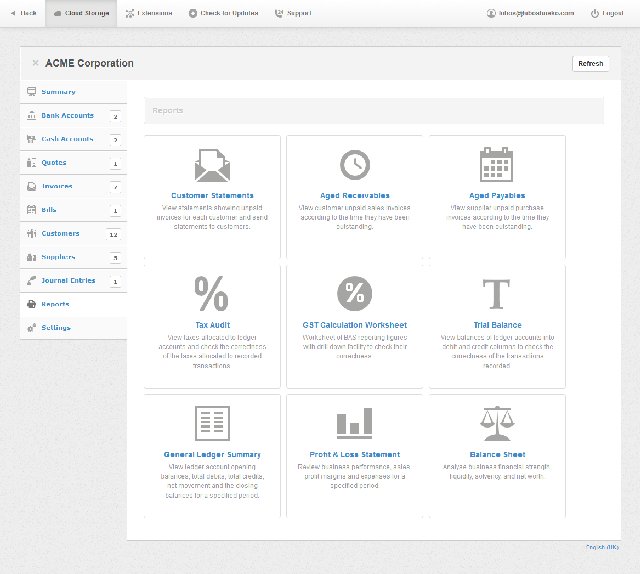Open Extensions from the top bar
The height and width of the screenshot is (574, 640).
click(149, 13)
